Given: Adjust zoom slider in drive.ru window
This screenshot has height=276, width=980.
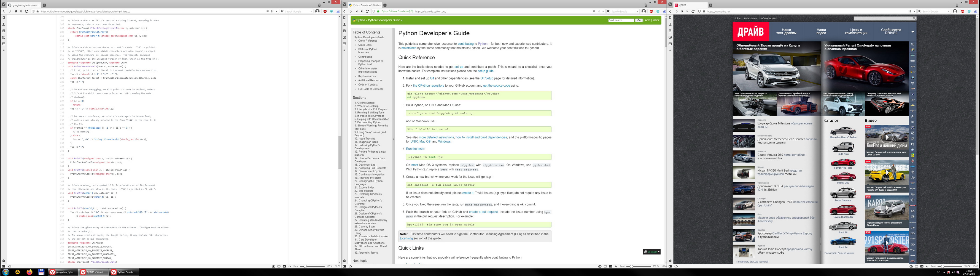Looking at the screenshot, I should coord(950,266).
